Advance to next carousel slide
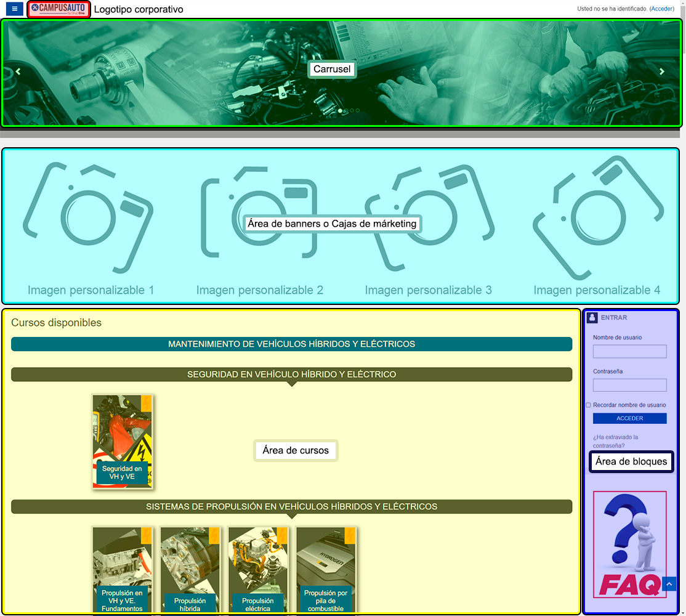 662,71
